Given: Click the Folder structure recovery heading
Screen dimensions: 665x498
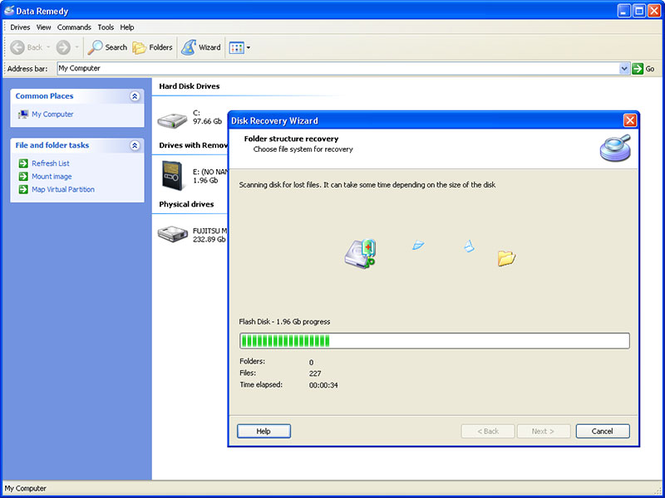Looking at the screenshot, I should (291, 139).
